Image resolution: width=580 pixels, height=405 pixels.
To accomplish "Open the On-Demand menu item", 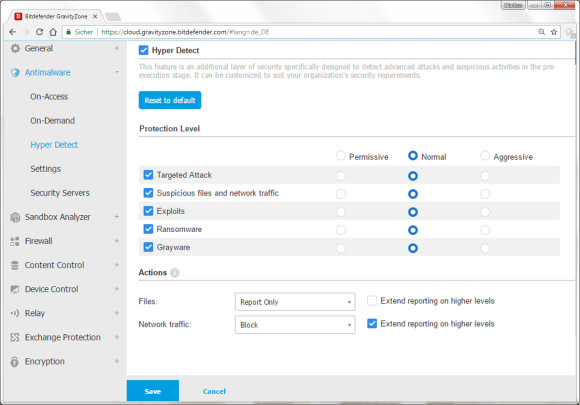I will [53, 121].
